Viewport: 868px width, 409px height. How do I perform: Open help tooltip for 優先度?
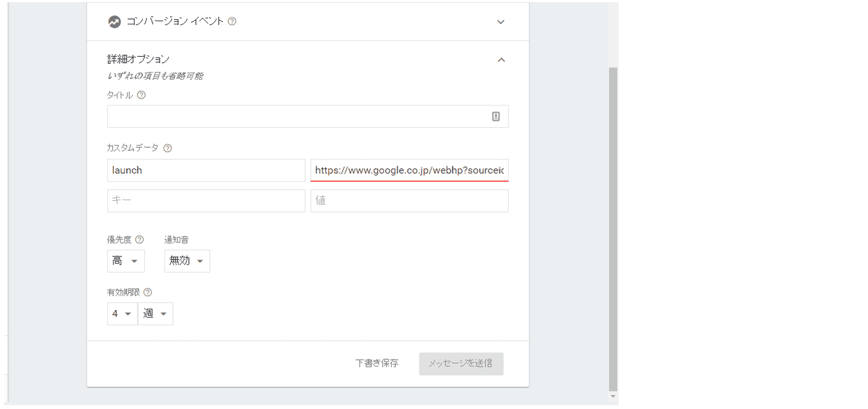click(x=140, y=240)
